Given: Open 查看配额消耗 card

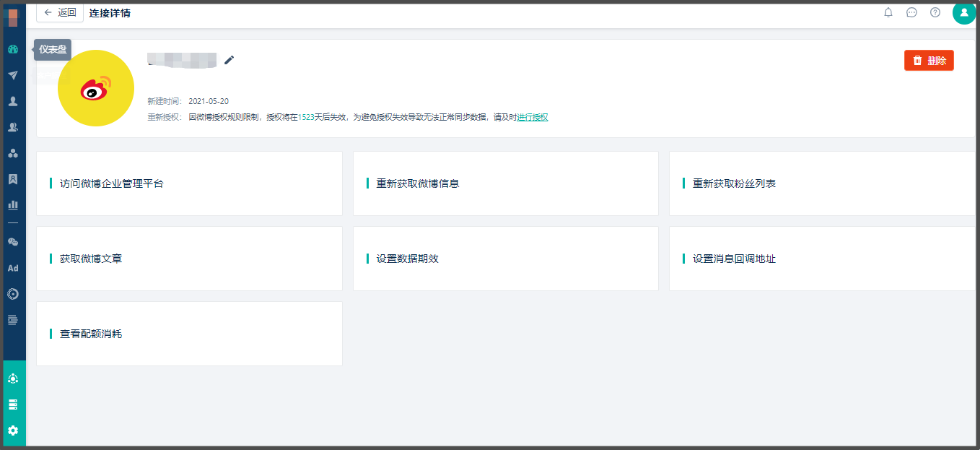Looking at the screenshot, I should [189, 334].
